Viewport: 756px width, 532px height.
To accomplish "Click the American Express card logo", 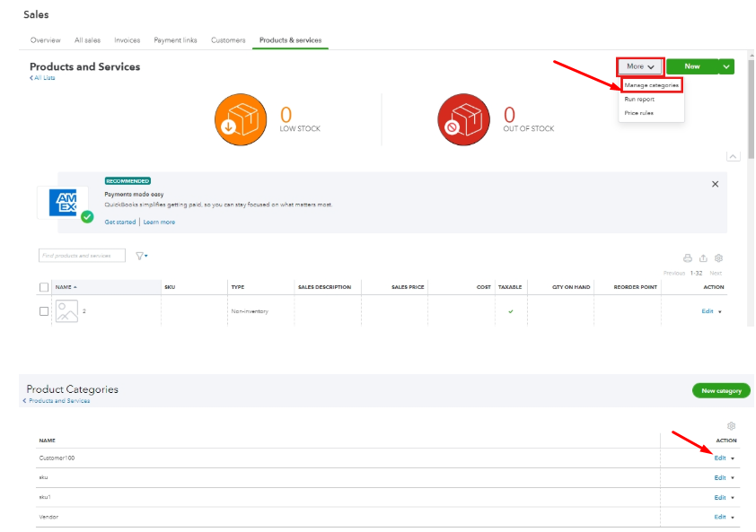I will coord(63,203).
